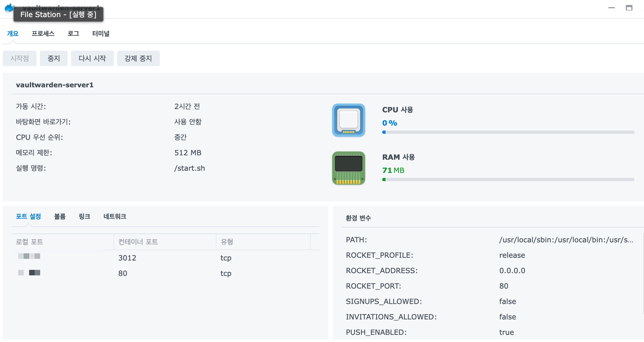Click the PUSH_ENABLED variable name

click(x=376, y=332)
